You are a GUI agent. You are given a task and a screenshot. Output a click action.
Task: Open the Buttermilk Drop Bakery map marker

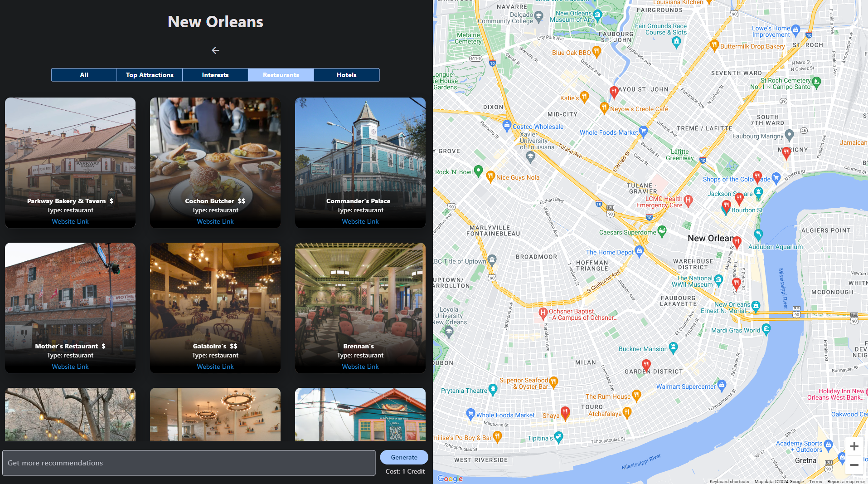tap(714, 45)
